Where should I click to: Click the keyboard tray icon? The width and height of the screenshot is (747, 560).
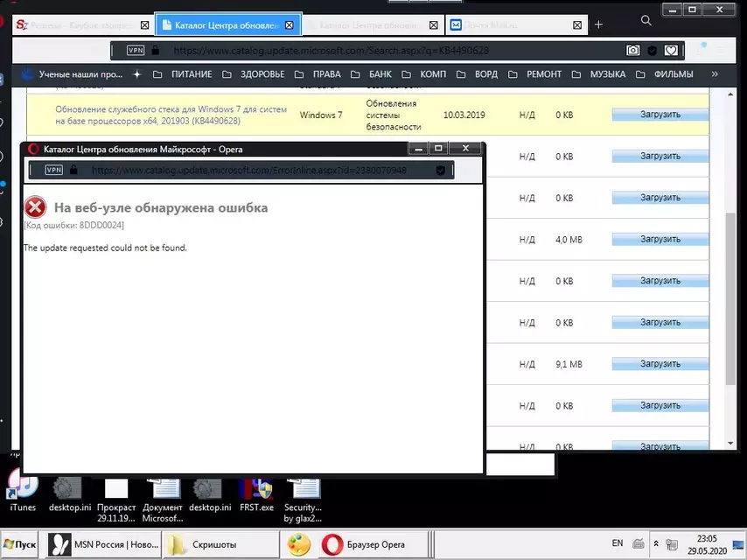pos(639,543)
